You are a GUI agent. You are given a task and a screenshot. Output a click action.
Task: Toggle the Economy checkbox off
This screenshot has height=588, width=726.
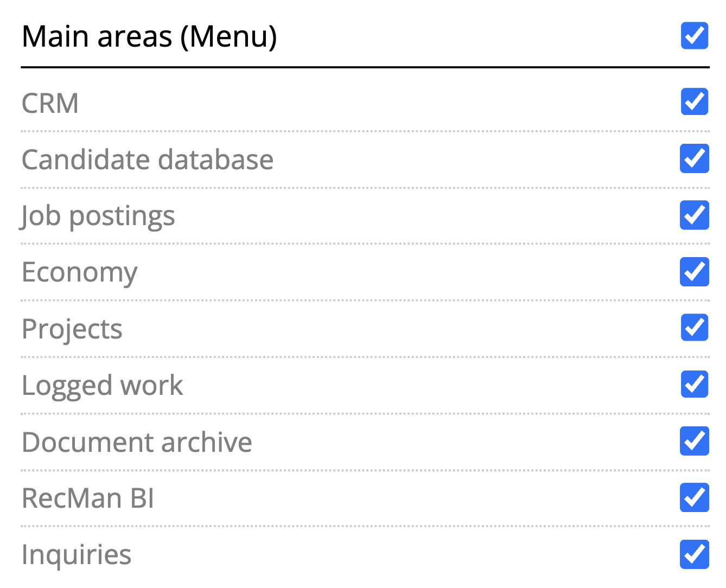click(x=694, y=271)
